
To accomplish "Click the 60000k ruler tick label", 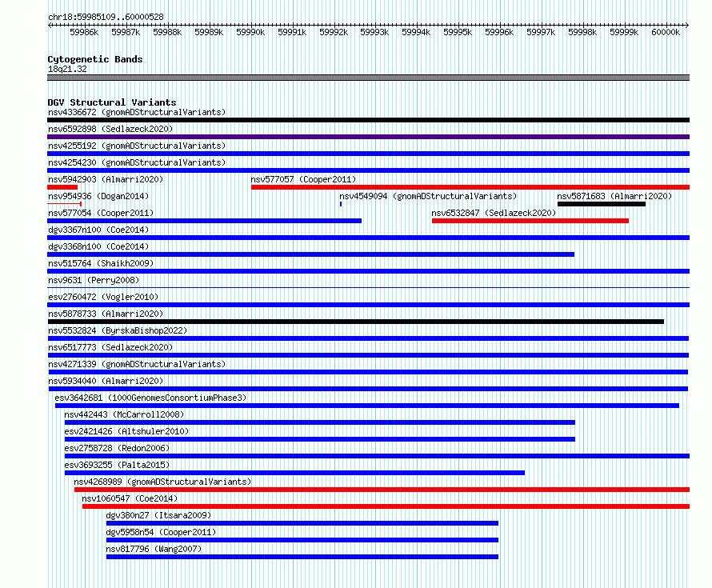I will click(666, 32).
